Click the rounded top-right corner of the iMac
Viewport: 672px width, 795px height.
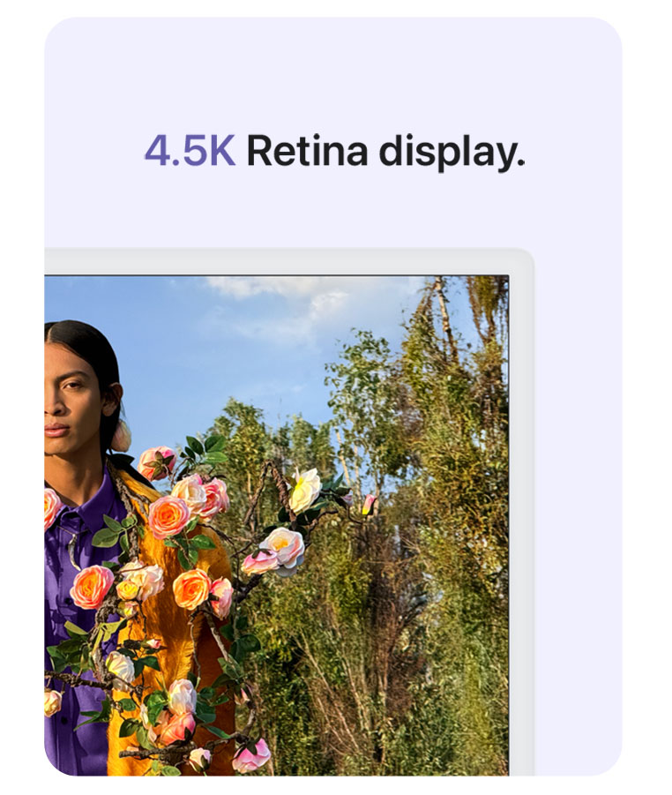(522, 260)
